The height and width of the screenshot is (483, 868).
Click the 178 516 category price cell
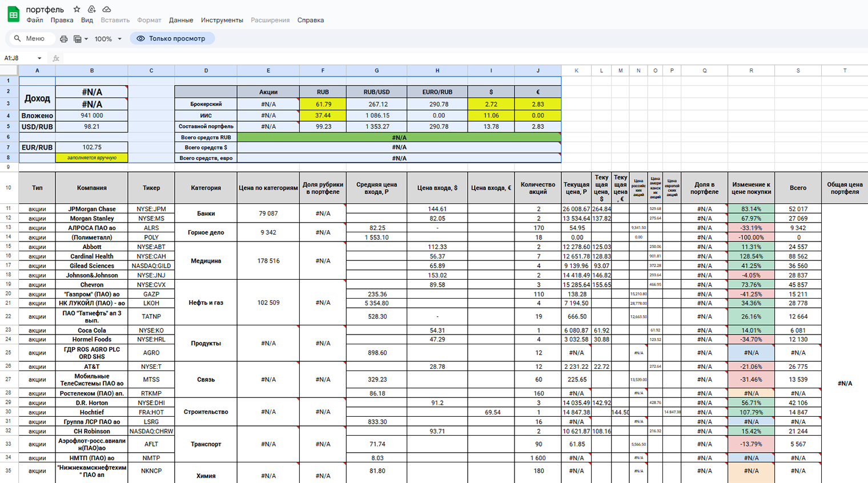click(x=268, y=261)
